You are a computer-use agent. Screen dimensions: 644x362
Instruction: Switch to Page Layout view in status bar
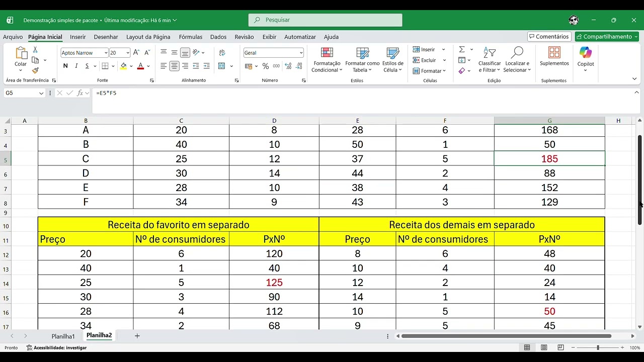544,347
